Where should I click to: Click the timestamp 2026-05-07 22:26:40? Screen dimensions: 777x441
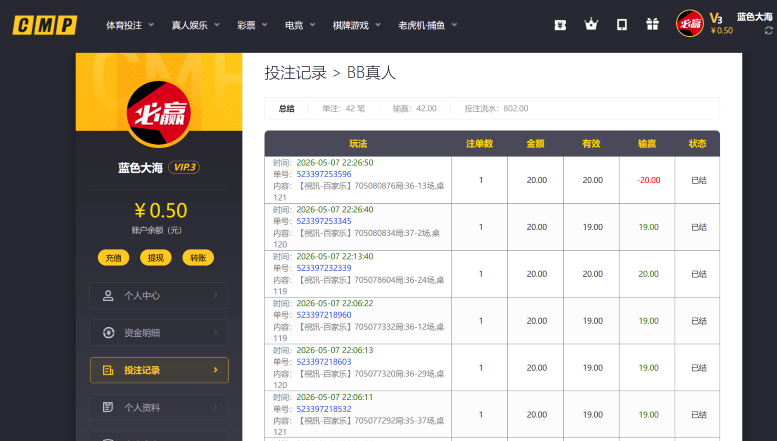click(334, 210)
